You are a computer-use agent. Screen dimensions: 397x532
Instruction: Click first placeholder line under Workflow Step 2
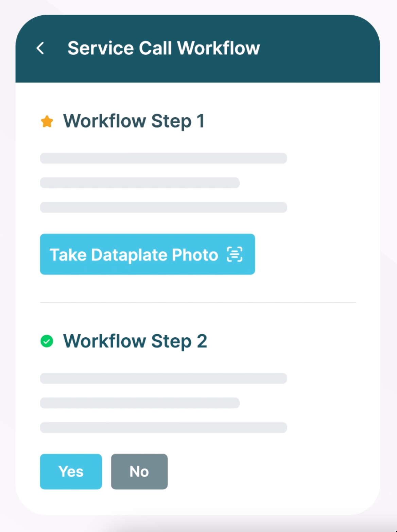[x=163, y=378]
